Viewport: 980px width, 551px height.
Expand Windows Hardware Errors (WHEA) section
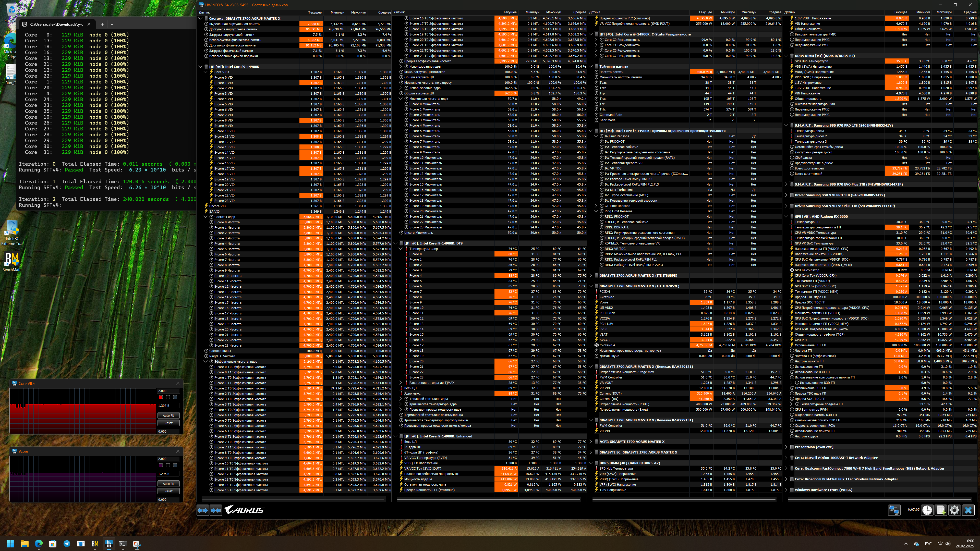click(786, 490)
